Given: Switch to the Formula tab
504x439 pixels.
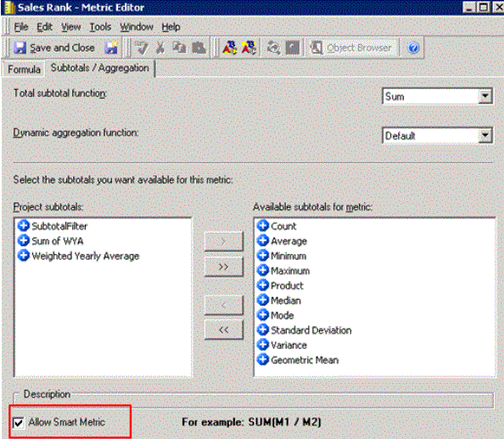Looking at the screenshot, I should (x=24, y=69).
